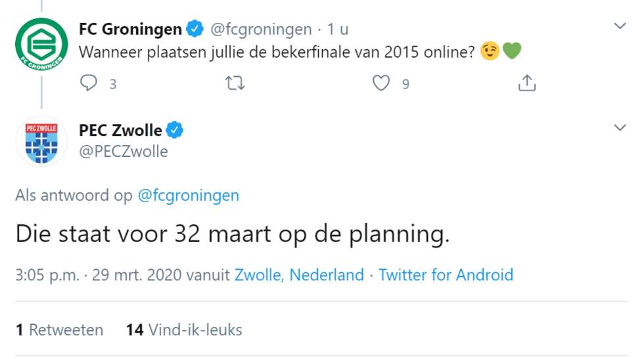Follow @fcgroningen mention in reply line
This screenshot has width=644, height=359.
coord(188,196)
